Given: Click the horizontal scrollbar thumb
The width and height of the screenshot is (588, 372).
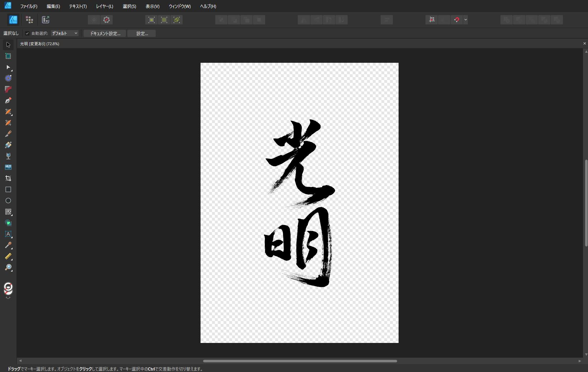Looking at the screenshot, I should [300, 361].
